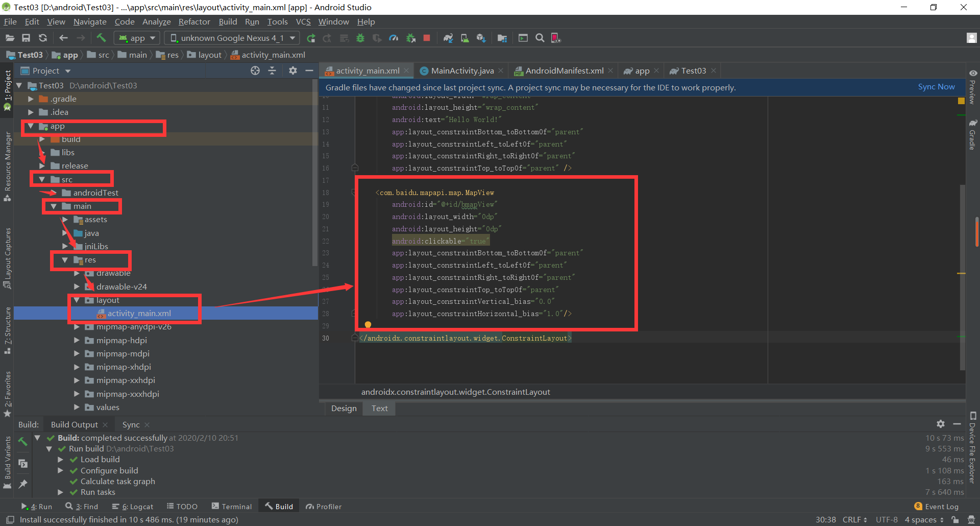Select the androidTest folder
The image size is (980, 526).
tap(95, 193)
